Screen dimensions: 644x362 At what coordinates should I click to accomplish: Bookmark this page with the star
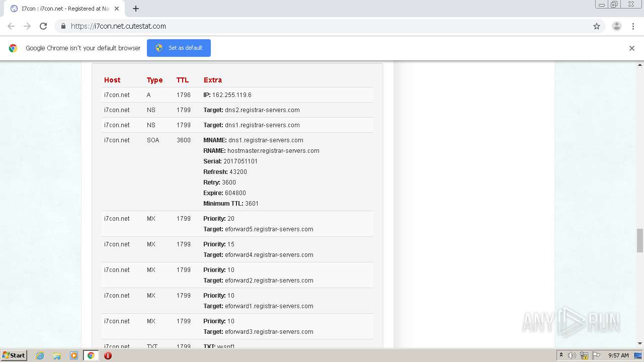[x=597, y=26]
